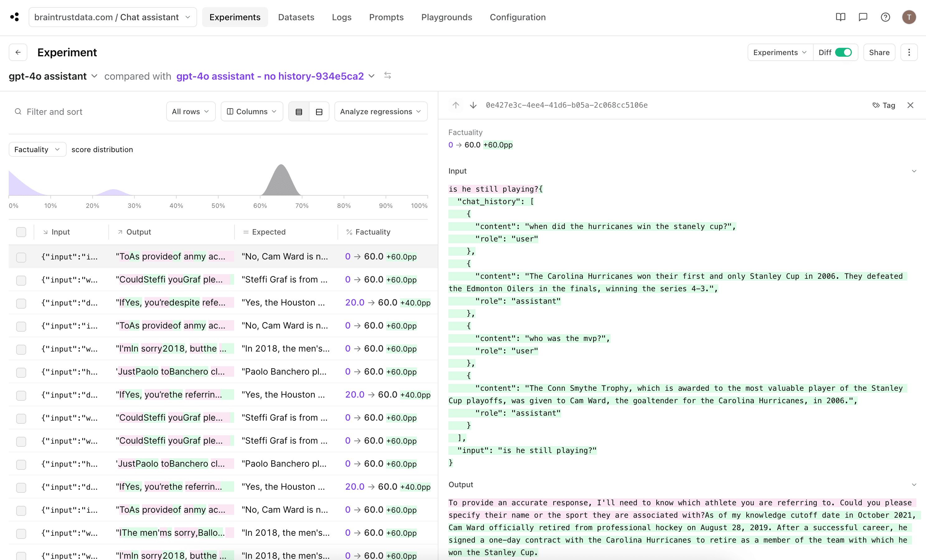Expand the Columns dropdown
926x560 pixels.
tap(252, 112)
